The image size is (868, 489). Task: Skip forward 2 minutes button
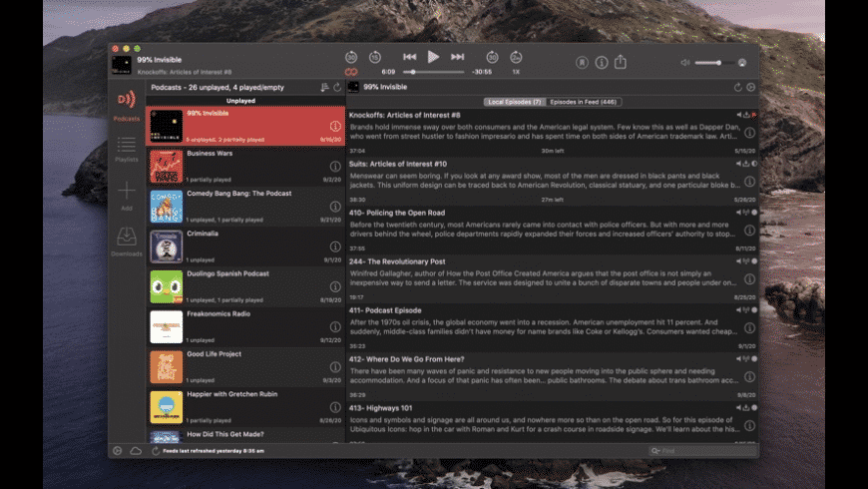coord(516,57)
